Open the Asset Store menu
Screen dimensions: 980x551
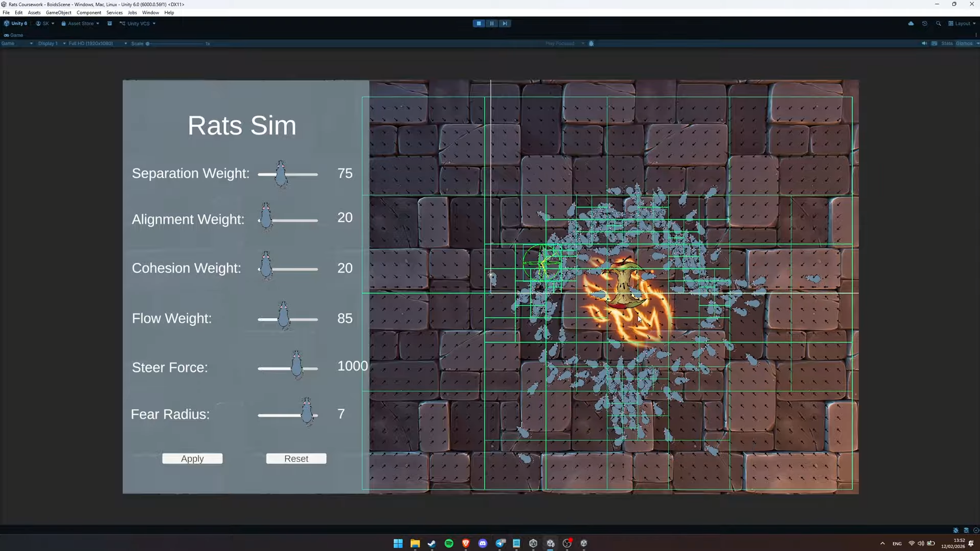[80, 24]
